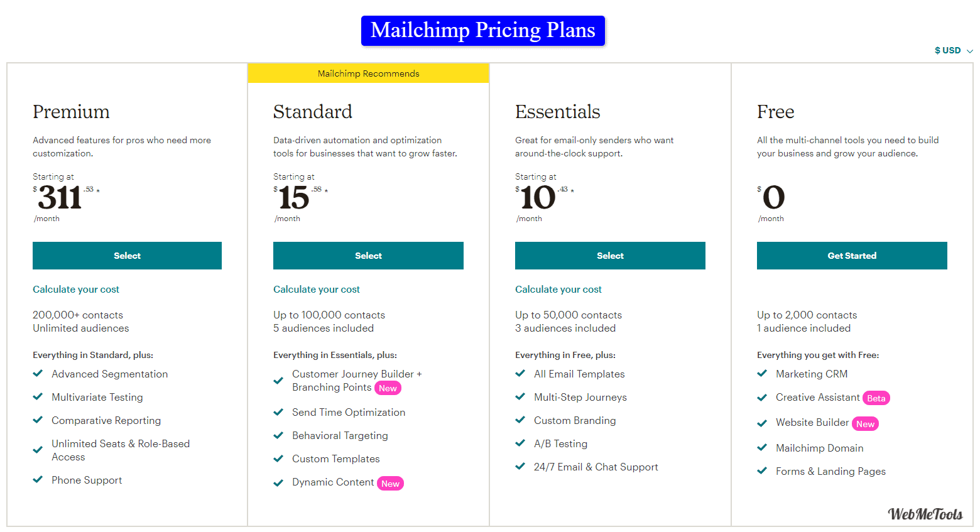
Task: Click the Mailchimp Recommends yellow banner
Action: [368, 73]
